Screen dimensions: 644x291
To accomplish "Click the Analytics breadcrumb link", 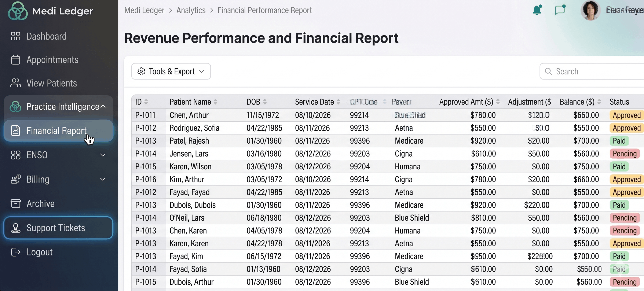I will [191, 10].
